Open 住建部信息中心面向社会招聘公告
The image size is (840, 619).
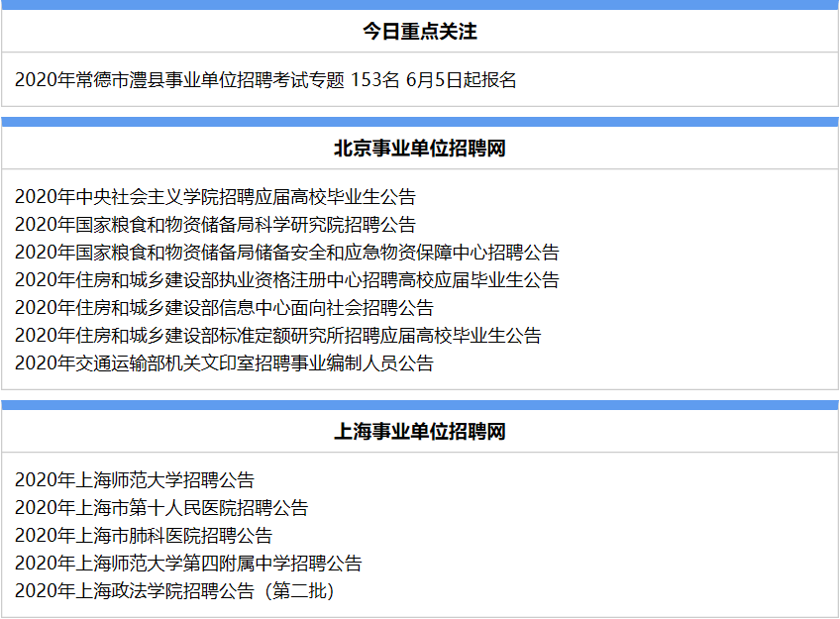[x=224, y=308]
